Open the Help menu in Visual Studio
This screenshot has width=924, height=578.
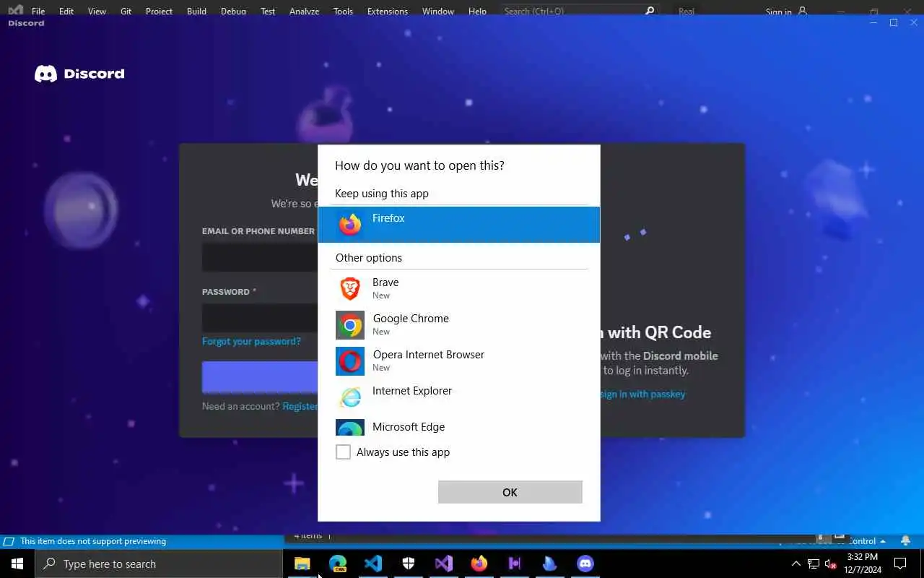click(x=477, y=12)
